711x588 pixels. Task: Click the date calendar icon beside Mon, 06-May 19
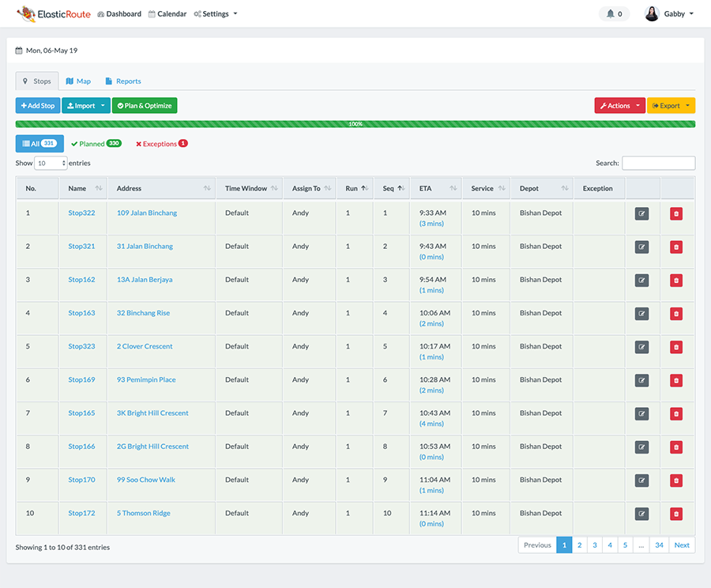pos(19,51)
